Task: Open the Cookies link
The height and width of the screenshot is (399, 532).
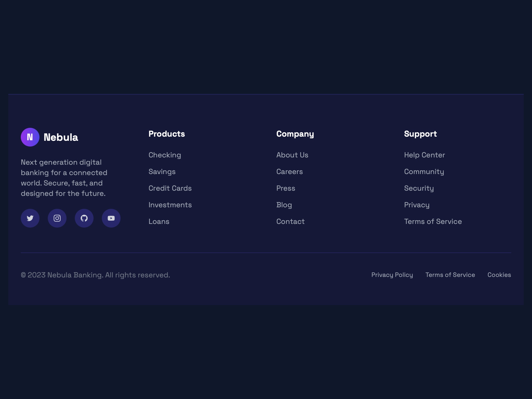Action: point(499,275)
